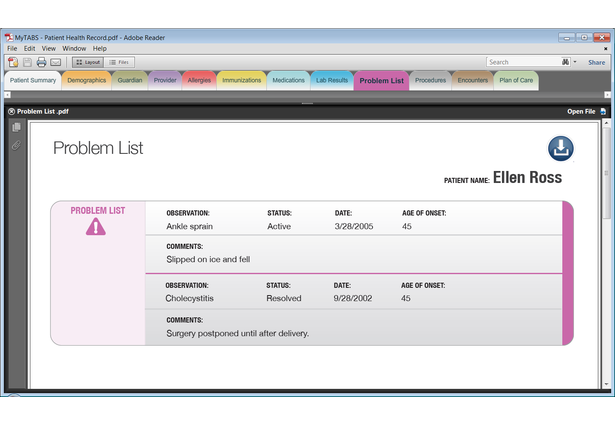Click the 'Ankle sprain' observation text
The image size is (615, 424).
(189, 226)
